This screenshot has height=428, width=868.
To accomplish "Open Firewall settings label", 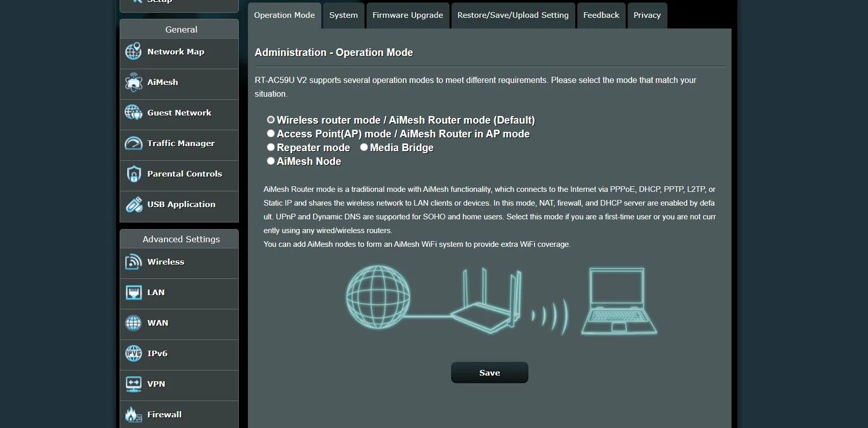I will 164,415.
